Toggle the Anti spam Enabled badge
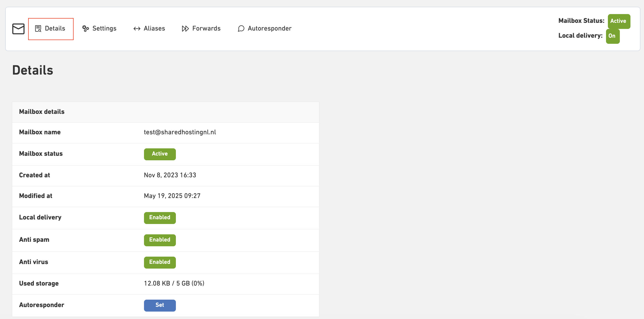 pos(160,240)
